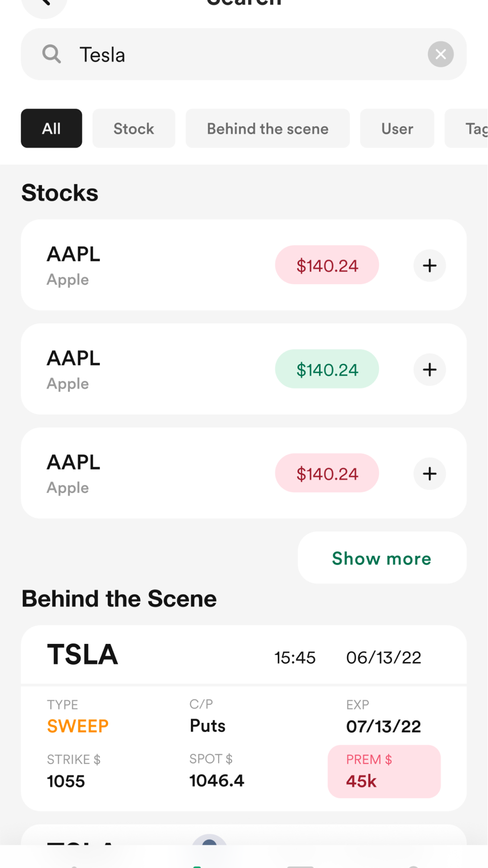Tap plus on the third AAPL card
Viewport: 488px width, 868px height.
429,474
